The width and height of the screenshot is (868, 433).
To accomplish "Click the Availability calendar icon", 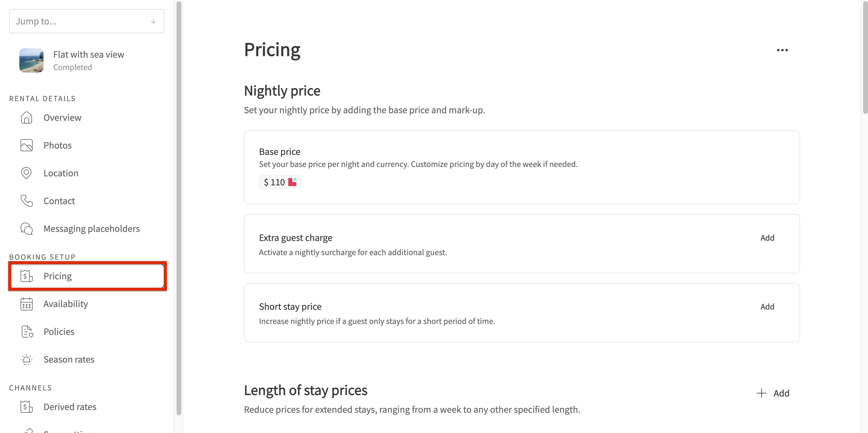I will click(26, 304).
